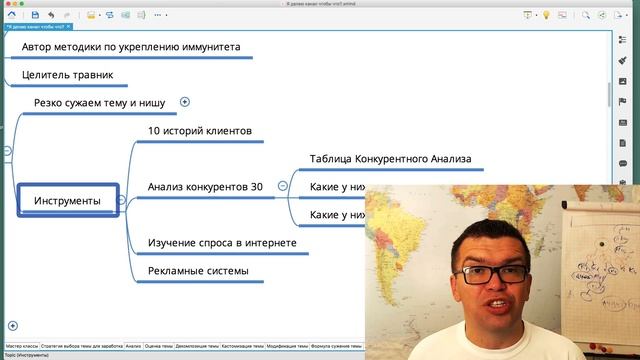Screen dimensions: 640x360
Task: Expand the plus node at bottom left
Action: pyautogui.click(x=13, y=326)
